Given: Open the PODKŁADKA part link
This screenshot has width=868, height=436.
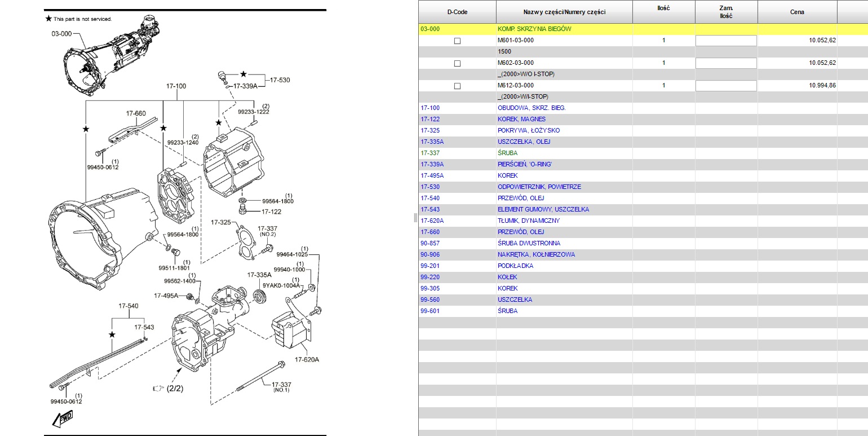Looking at the screenshot, I should 515,266.
